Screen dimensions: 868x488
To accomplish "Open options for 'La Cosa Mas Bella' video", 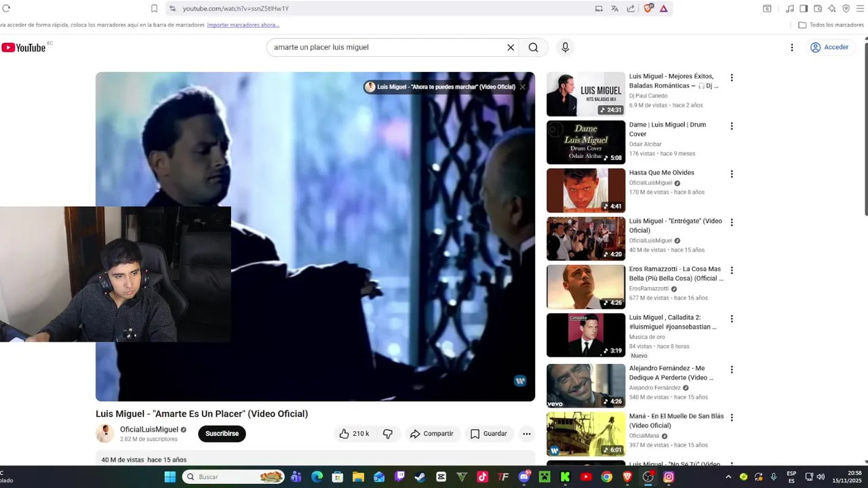I will [731, 270].
